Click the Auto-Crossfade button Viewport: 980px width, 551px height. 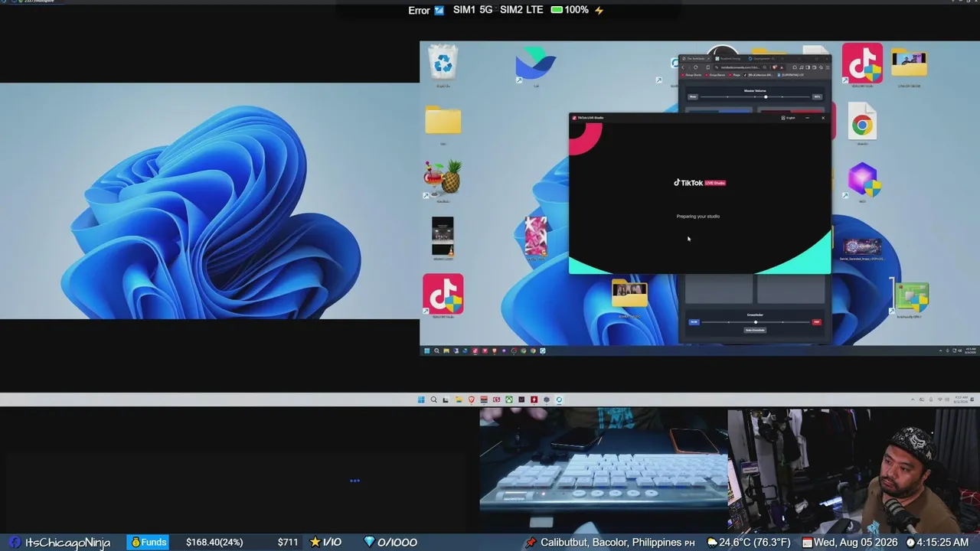pyautogui.click(x=755, y=331)
